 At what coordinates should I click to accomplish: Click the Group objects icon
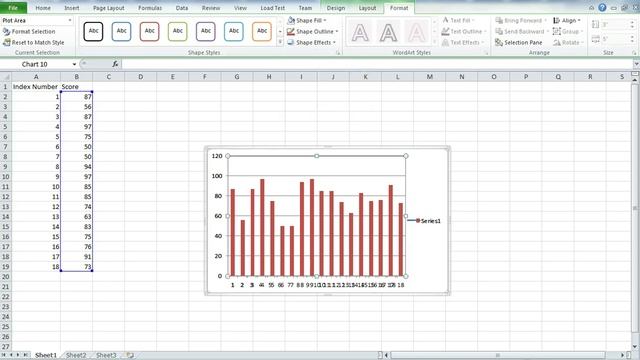pyautogui.click(x=557, y=31)
